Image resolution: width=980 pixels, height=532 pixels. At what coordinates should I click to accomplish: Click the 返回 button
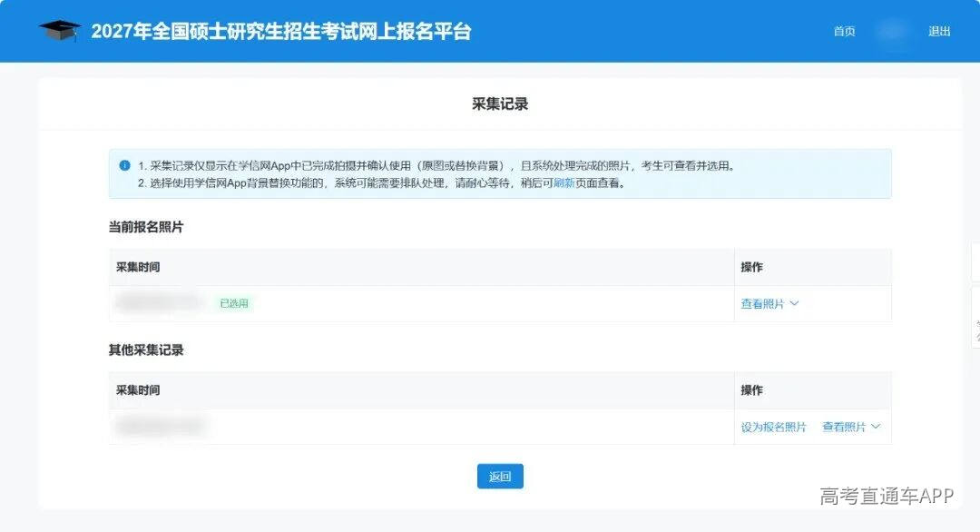click(500, 477)
